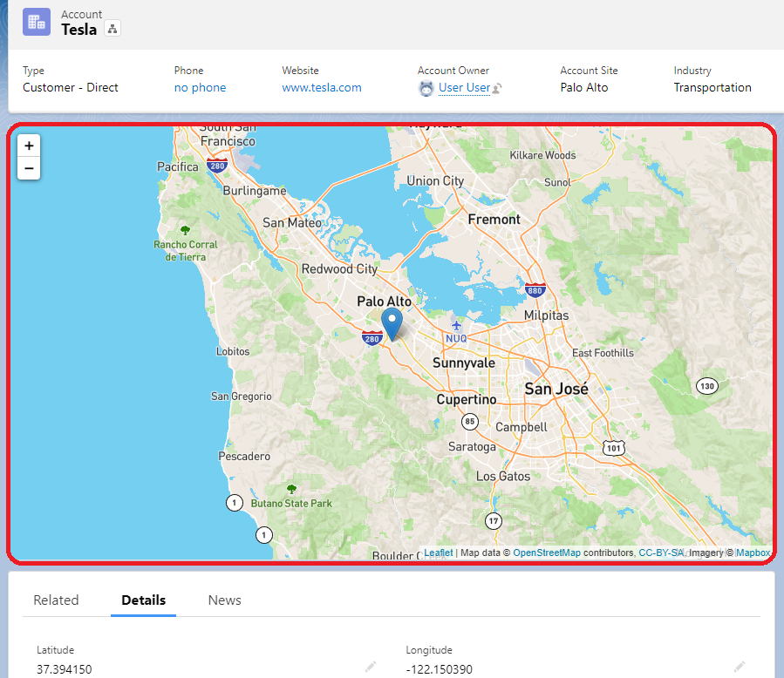Click the route 85 marker on map
Image resolution: width=784 pixels, height=678 pixels.
click(469, 421)
